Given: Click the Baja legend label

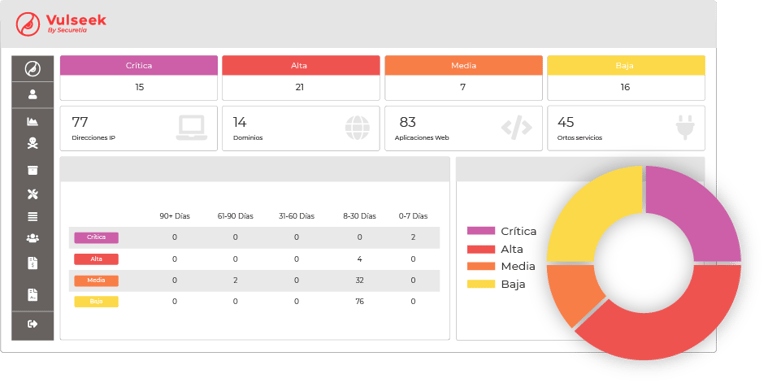Looking at the screenshot, I should point(513,284).
